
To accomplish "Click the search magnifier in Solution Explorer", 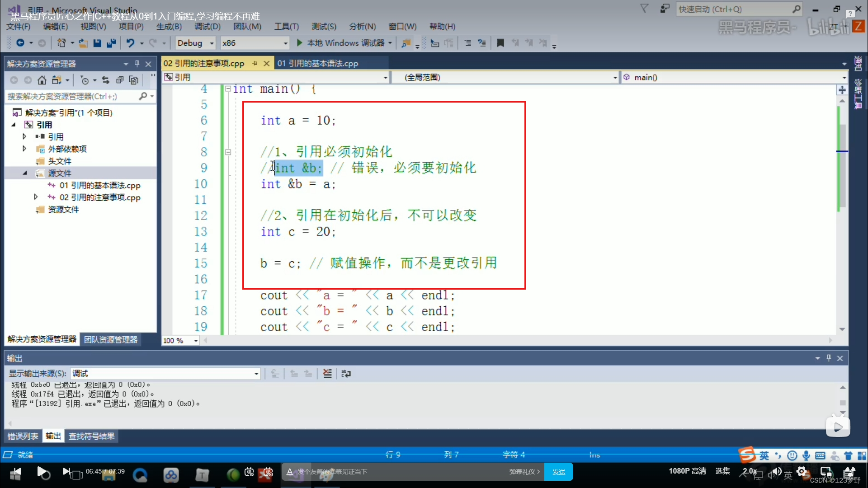I will click(x=143, y=96).
